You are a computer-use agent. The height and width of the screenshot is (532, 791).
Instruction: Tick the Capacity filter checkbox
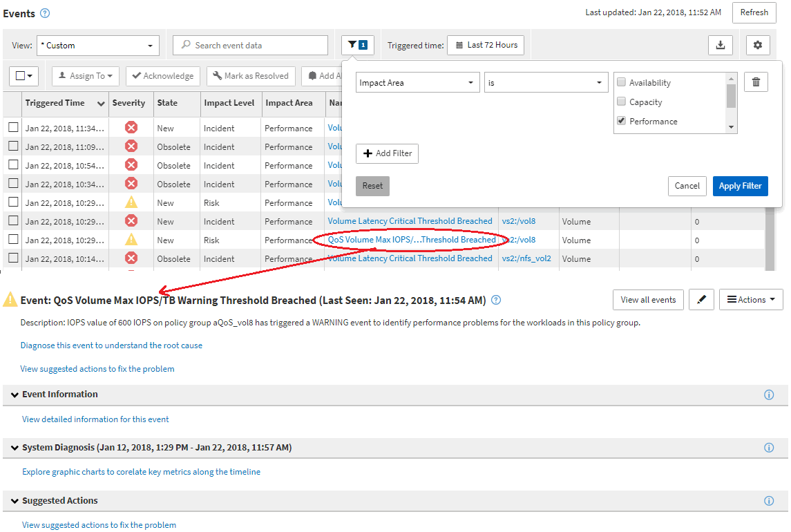pos(621,102)
